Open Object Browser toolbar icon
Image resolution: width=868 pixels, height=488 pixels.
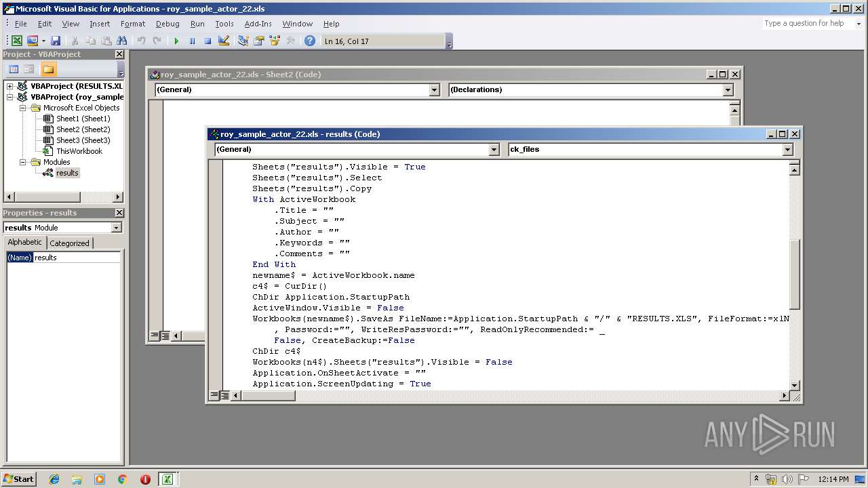coord(275,41)
